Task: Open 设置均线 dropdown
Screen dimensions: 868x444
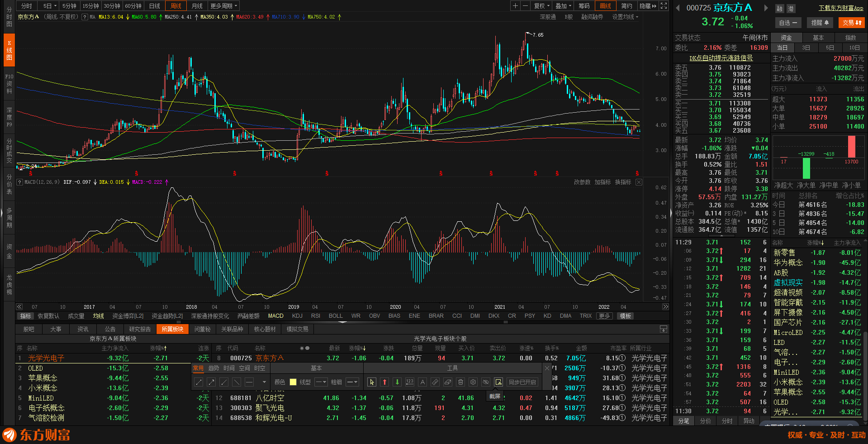Action: coord(625,17)
